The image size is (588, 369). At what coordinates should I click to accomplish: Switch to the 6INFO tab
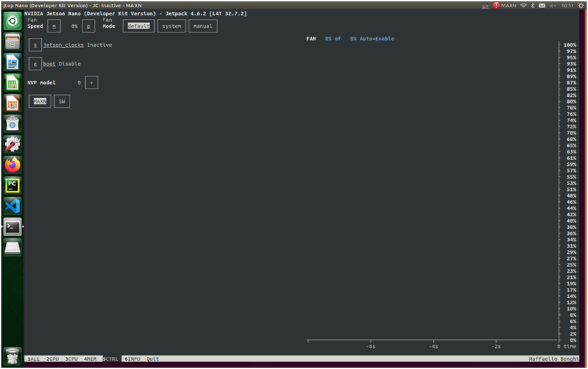click(133, 359)
